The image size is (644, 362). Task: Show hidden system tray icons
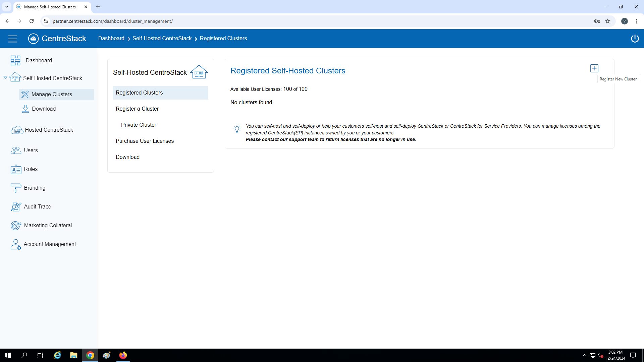584,355
